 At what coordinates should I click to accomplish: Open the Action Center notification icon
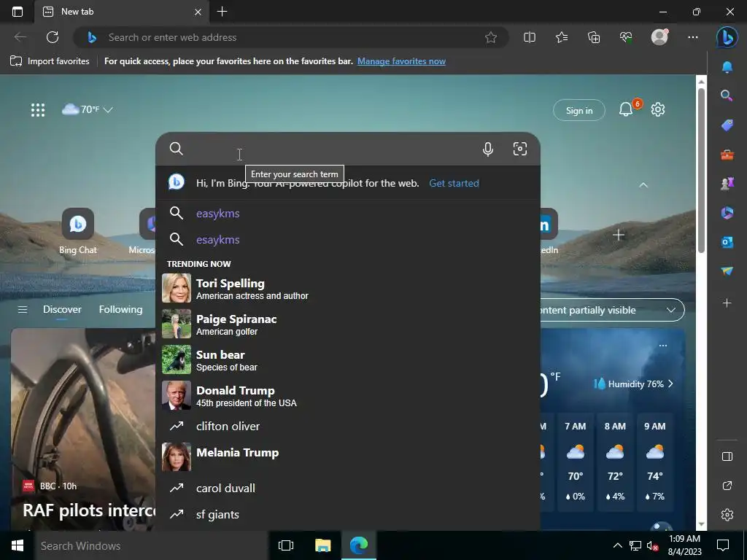pos(723,545)
